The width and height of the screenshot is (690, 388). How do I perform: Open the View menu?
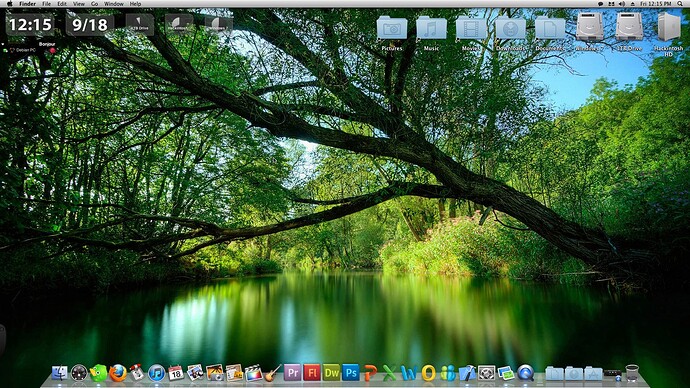tap(79, 4)
